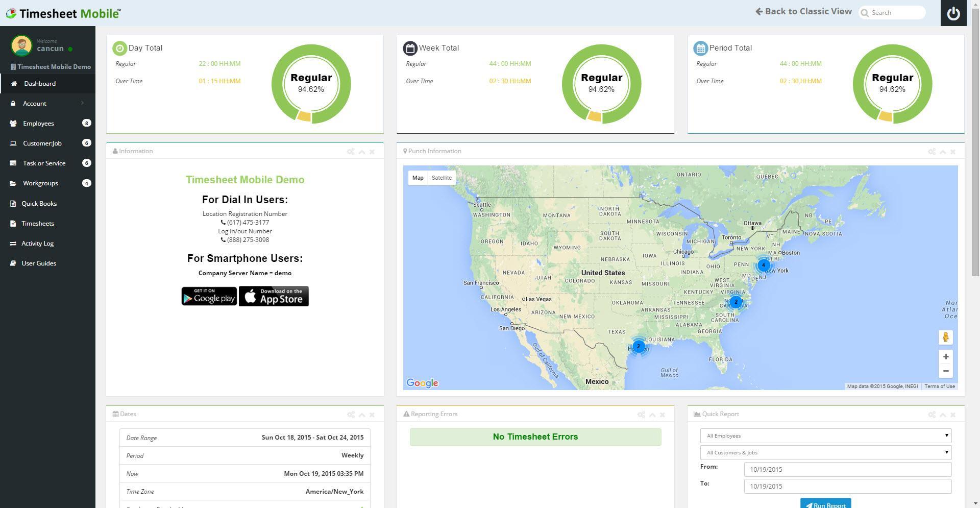Open the App Store download badge
The width and height of the screenshot is (980, 508).
pyautogui.click(x=274, y=296)
